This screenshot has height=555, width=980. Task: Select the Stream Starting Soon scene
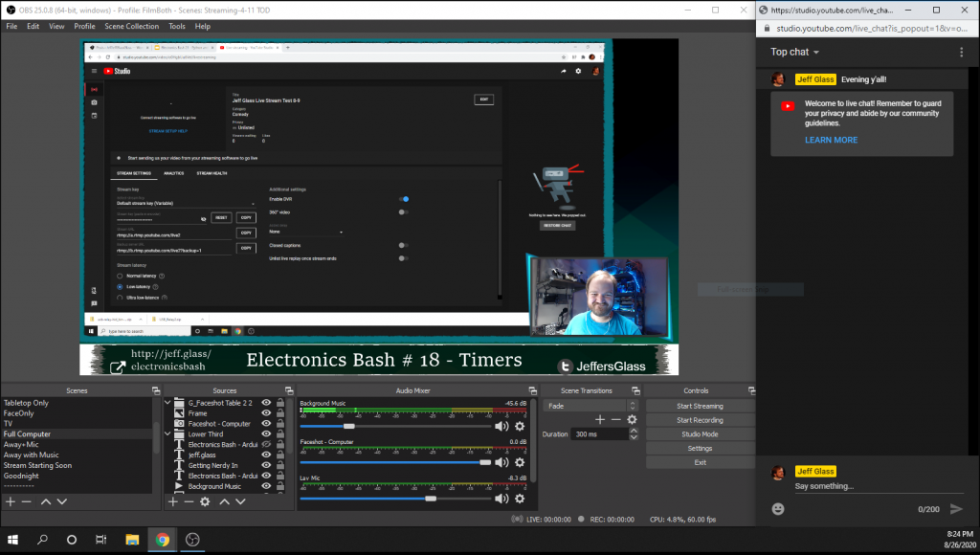tap(37, 465)
